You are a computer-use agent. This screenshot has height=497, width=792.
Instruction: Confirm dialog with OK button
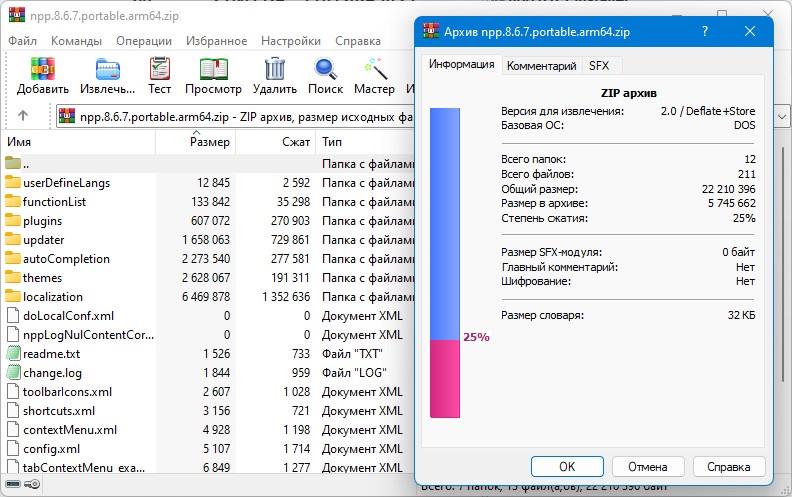pyautogui.click(x=567, y=467)
